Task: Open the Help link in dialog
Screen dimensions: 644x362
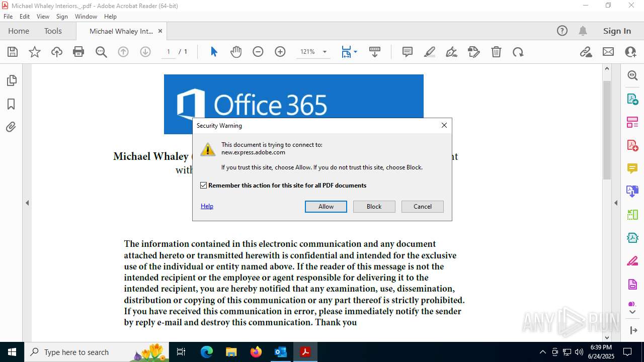Action: (207, 206)
